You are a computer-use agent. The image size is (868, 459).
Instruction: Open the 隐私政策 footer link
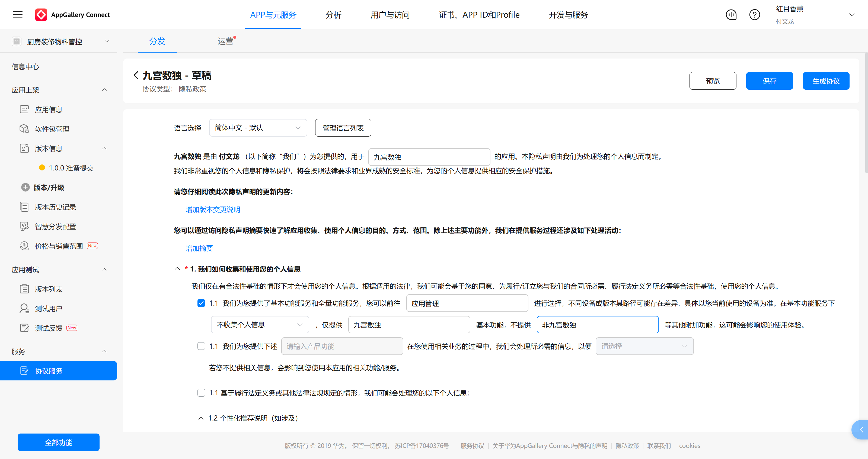pyautogui.click(x=627, y=445)
